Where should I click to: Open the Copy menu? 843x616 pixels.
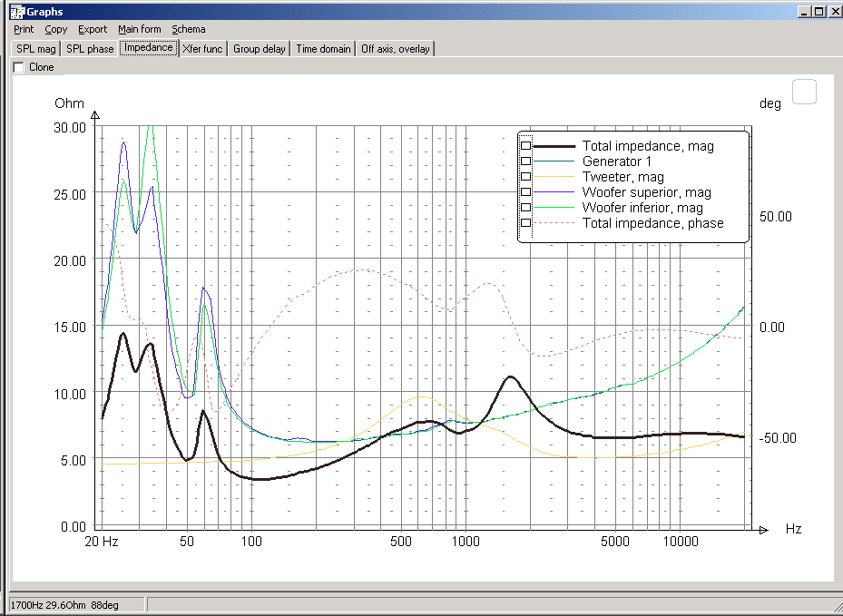tap(56, 30)
